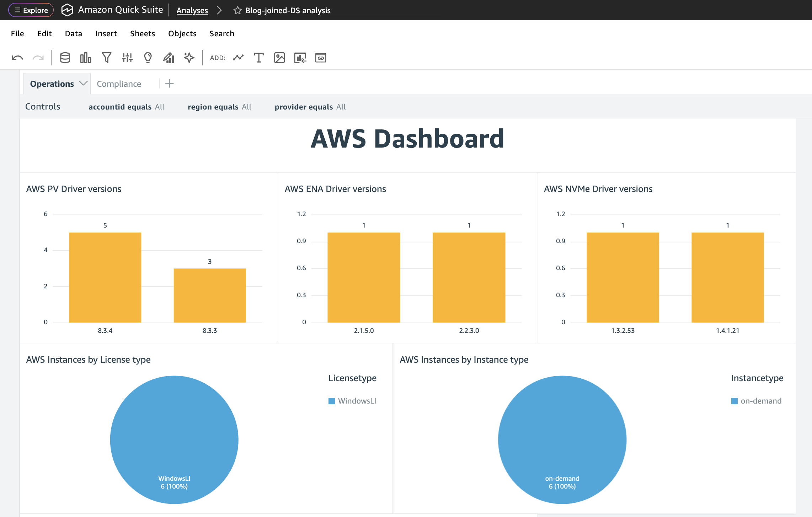Open the Filter panel
The width and height of the screenshot is (812, 517).
tap(106, 57)
